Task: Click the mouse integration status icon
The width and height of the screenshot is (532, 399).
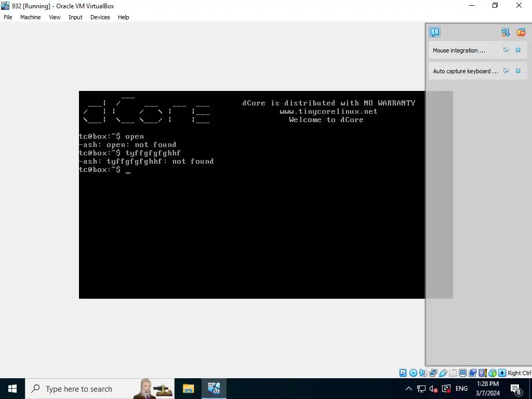Action: pos(493,373)
